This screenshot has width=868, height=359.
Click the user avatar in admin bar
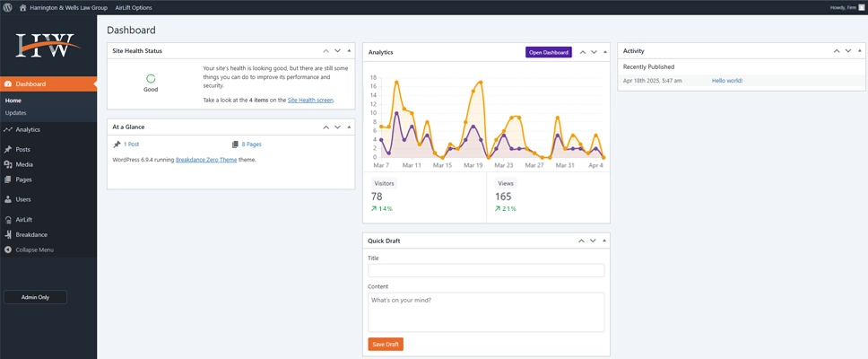861,8
